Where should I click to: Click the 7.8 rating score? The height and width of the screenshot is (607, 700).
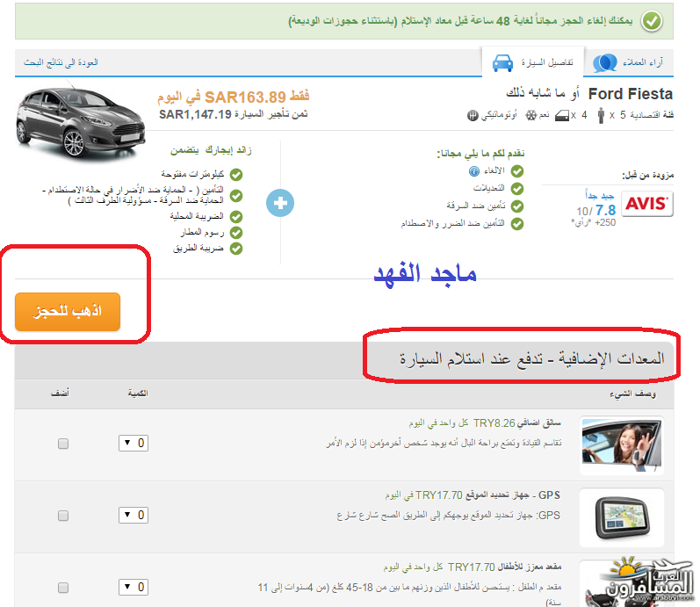coord(605,210)
